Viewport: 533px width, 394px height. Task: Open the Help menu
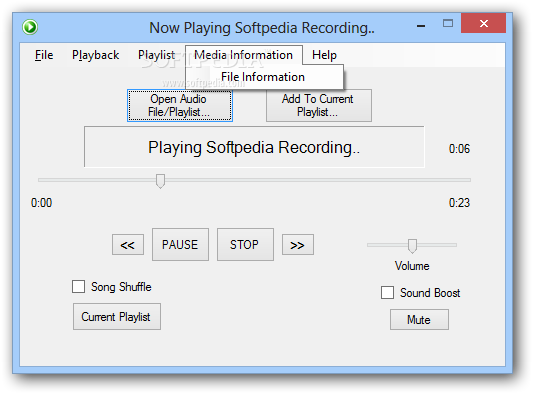[x=324, y=55]
